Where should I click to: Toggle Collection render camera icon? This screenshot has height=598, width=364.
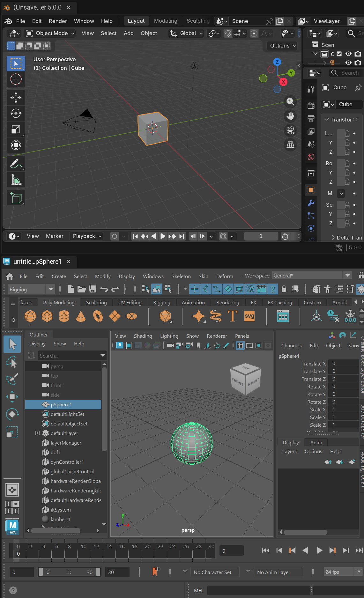358,54
